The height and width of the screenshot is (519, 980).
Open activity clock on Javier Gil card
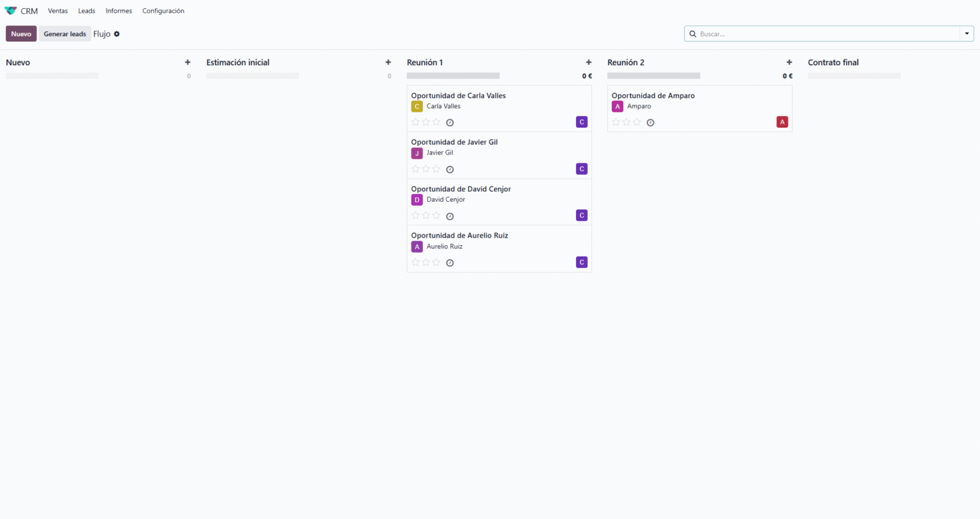click(450, 169)
